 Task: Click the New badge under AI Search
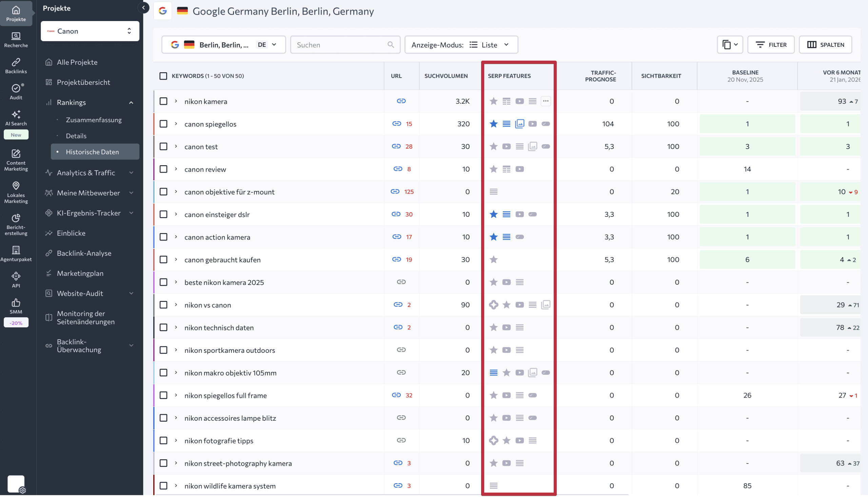point(16,135)
